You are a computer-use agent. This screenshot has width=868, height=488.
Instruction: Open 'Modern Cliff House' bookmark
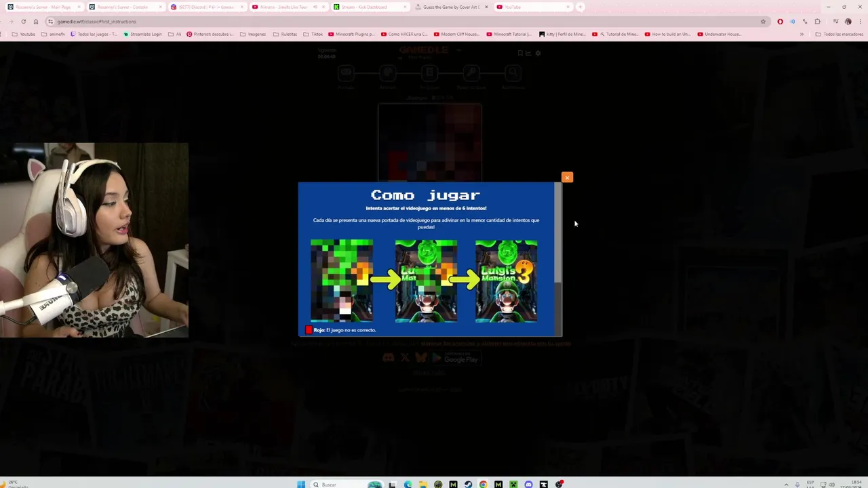(456, 34)
